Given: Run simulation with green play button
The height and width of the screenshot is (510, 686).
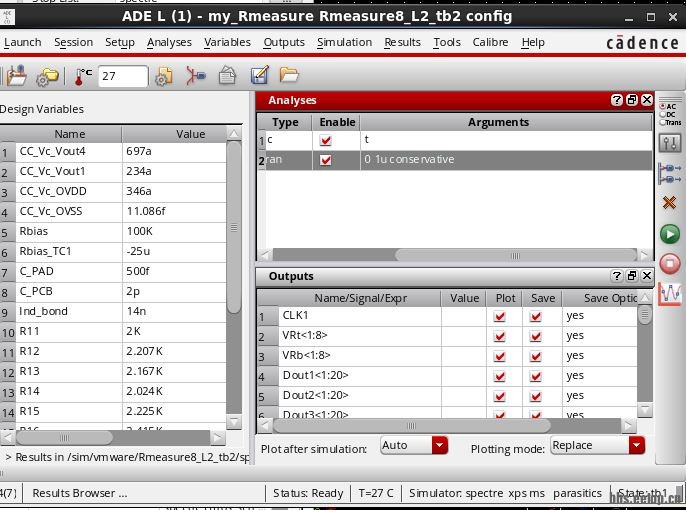Looking at the screenshot, I should tap(670, 234).
